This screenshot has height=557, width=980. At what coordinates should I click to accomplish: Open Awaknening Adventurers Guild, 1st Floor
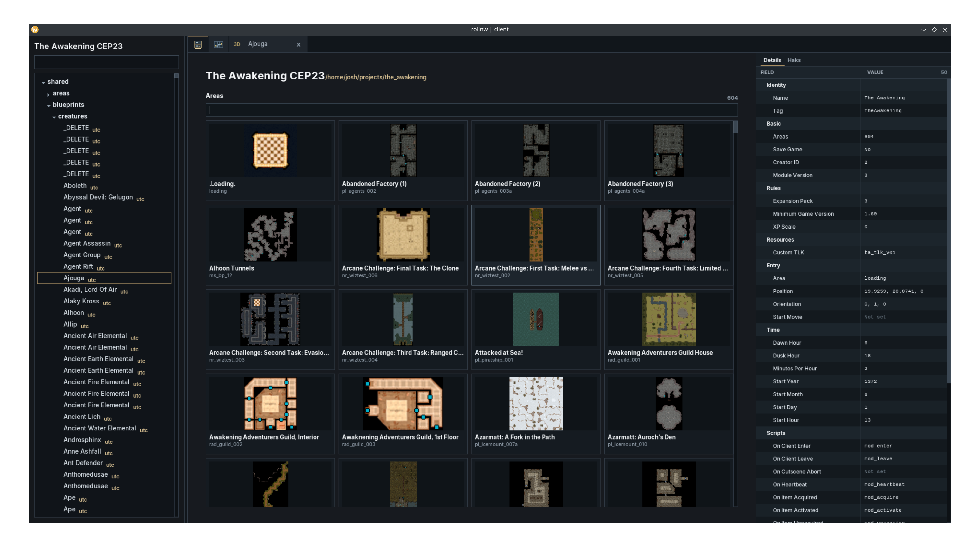(403, 414)
